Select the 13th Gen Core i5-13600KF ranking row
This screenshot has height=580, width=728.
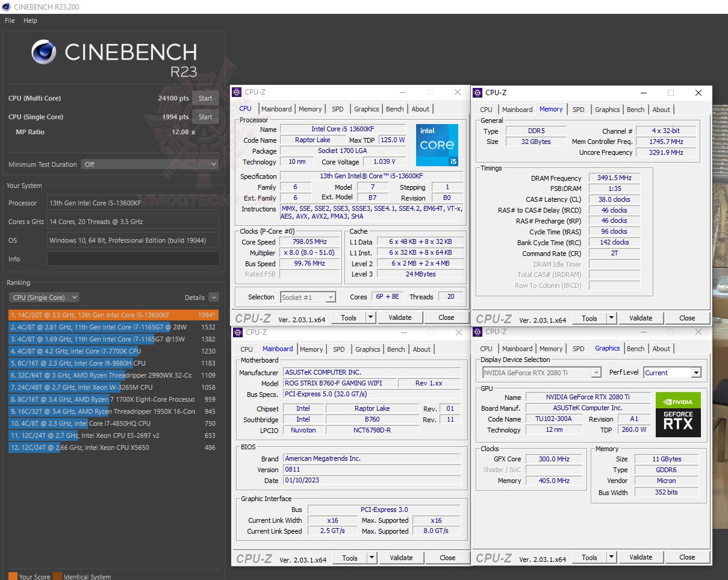click(113, 315)
